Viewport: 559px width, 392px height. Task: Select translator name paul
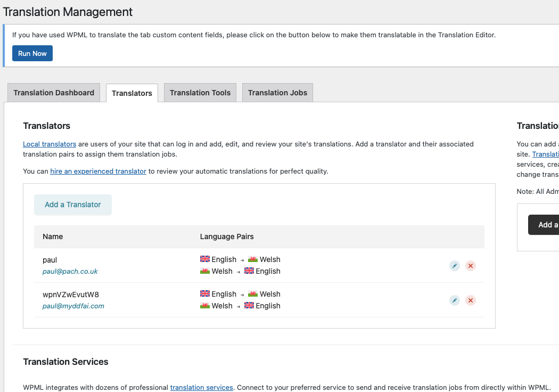point(50,260)
